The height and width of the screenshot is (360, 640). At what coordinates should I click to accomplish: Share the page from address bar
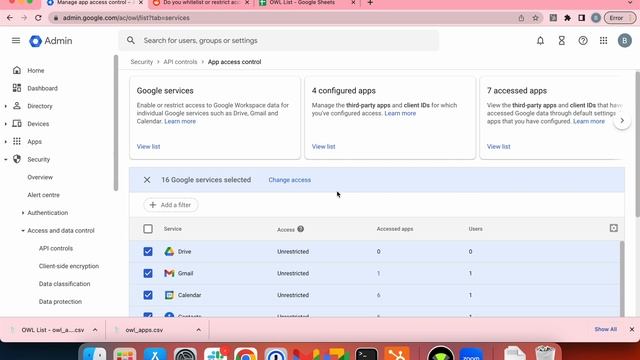point(521,18)
